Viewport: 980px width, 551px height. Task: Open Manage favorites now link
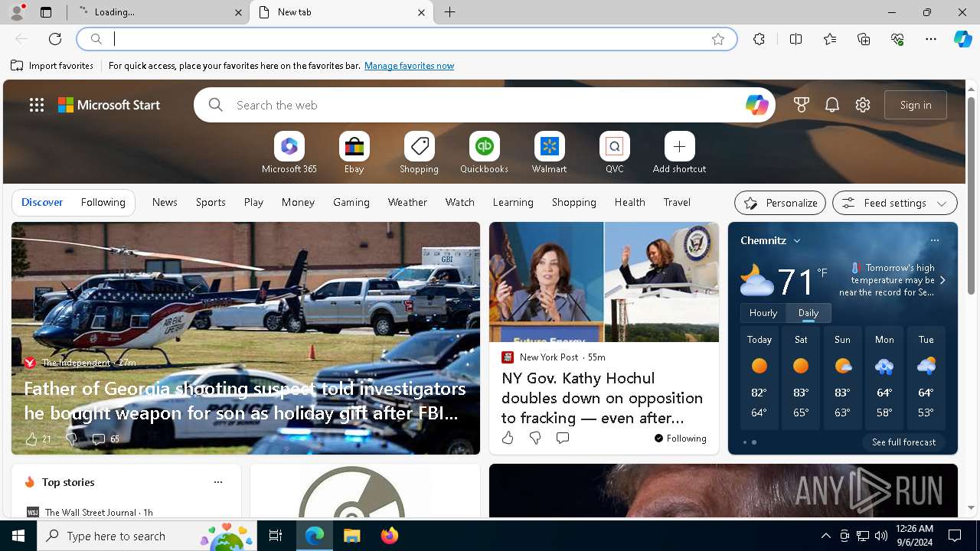pyautogui.click(x=409, y=66)
